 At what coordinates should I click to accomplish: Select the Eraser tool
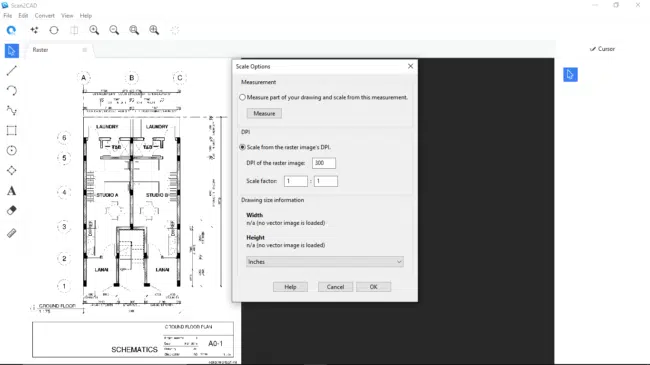click(12, 210)
